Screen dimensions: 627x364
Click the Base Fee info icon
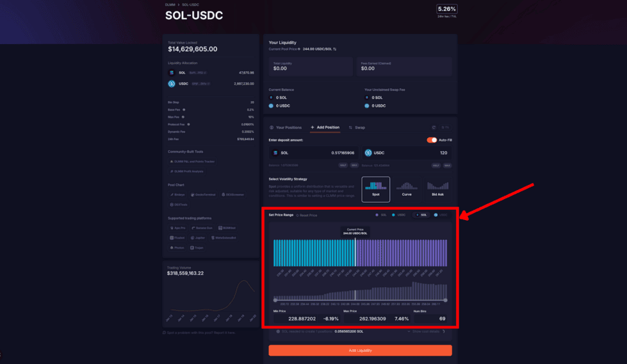184,109
